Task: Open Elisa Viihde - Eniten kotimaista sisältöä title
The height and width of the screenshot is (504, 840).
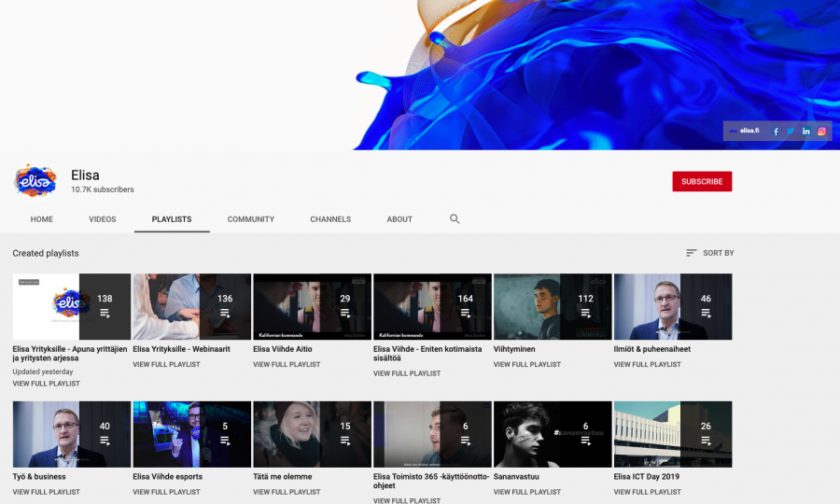Action: 427,354
